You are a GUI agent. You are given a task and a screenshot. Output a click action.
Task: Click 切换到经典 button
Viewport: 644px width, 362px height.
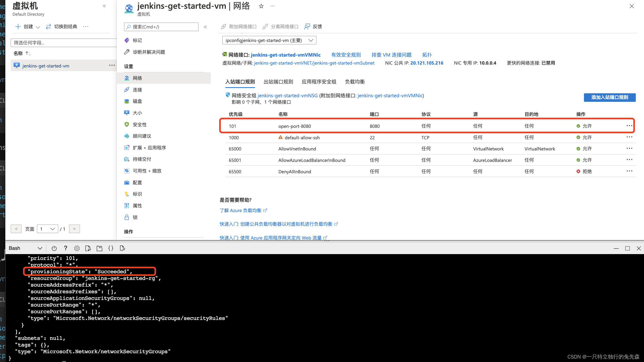click(x=62, y=27)
